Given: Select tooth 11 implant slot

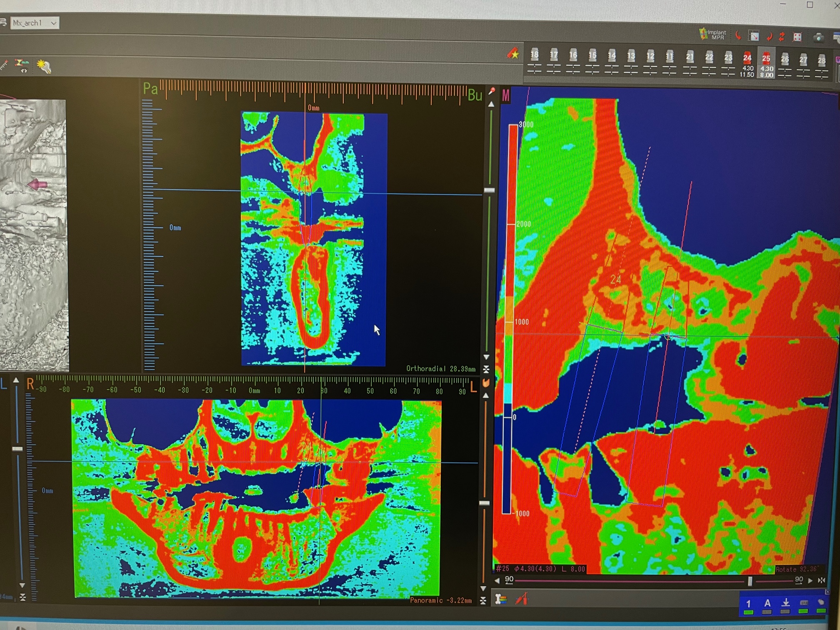Looking at the screenshot, I should [670, 63].
